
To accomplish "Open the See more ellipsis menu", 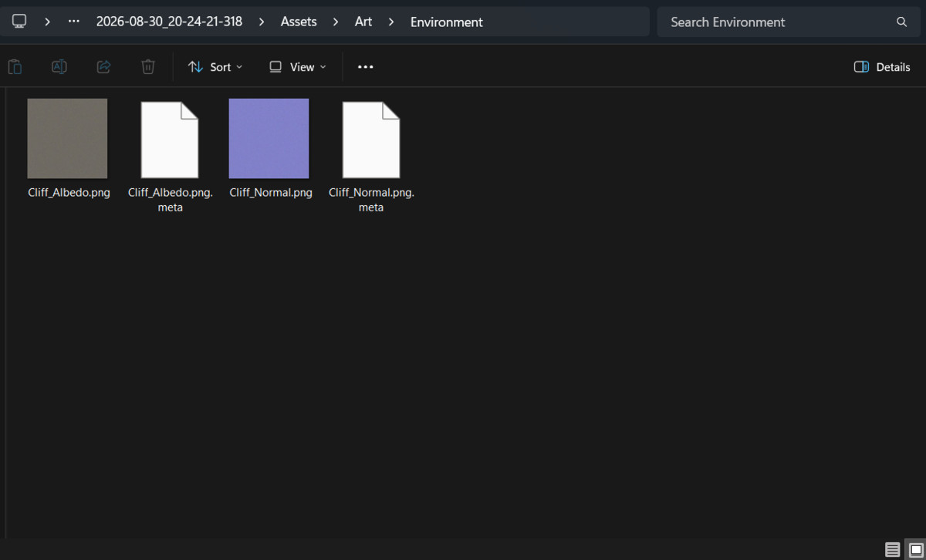I will click(366, 67).
